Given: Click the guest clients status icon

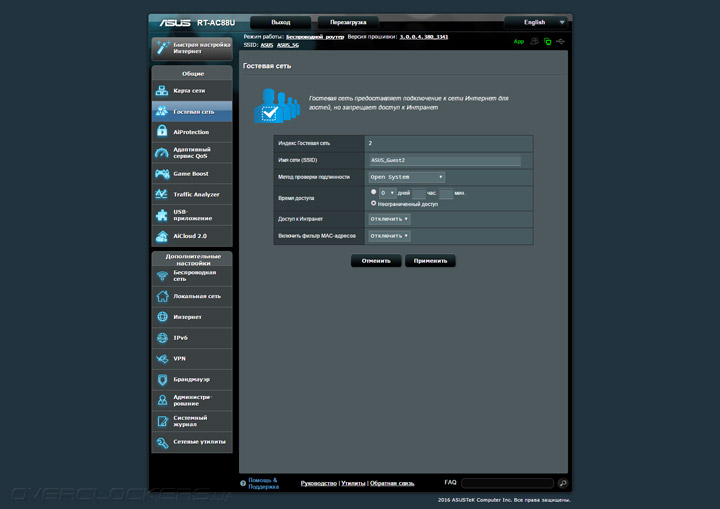Looking at the screenshot, I should point(534,41).
